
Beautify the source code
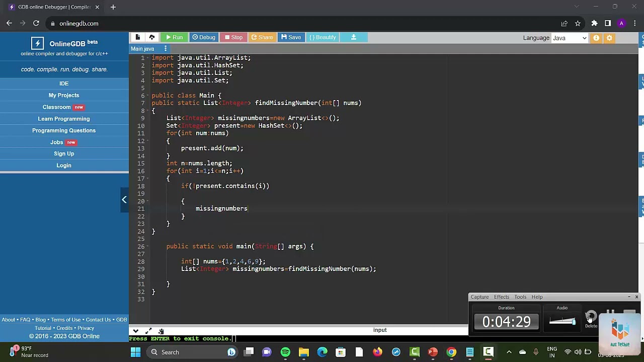(x=323, y=37)
